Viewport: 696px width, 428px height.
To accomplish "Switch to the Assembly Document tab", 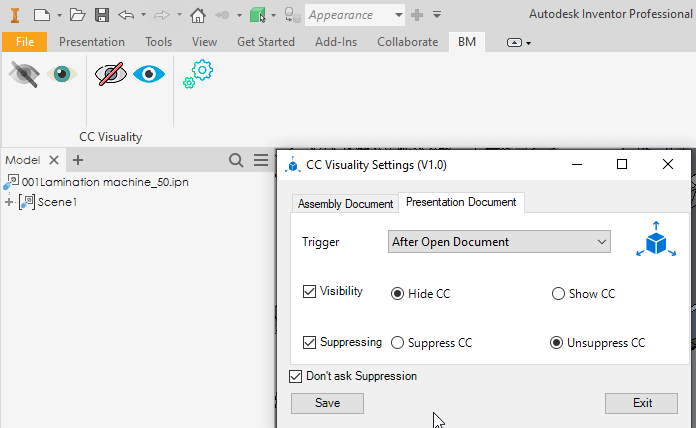I will (x=345, y=204).
